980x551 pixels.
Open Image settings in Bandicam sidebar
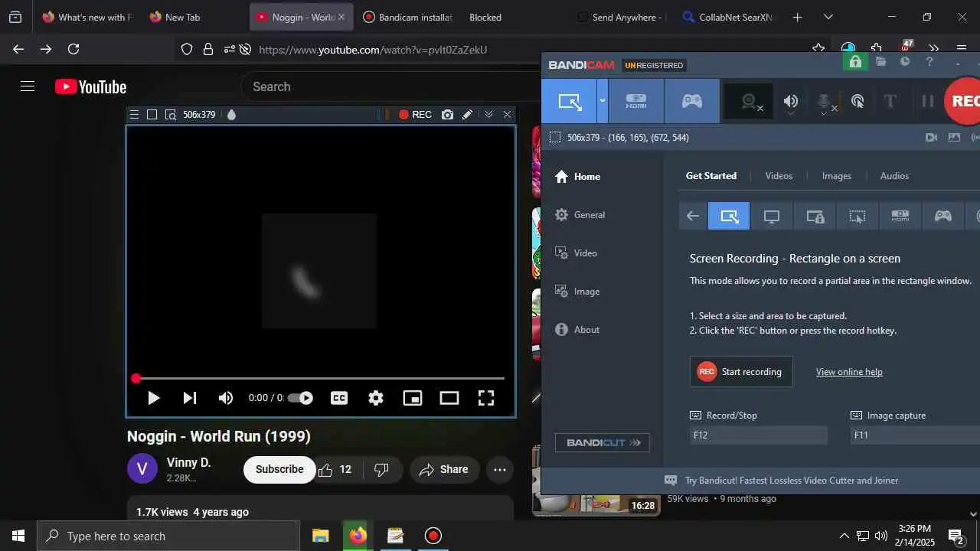578,292
